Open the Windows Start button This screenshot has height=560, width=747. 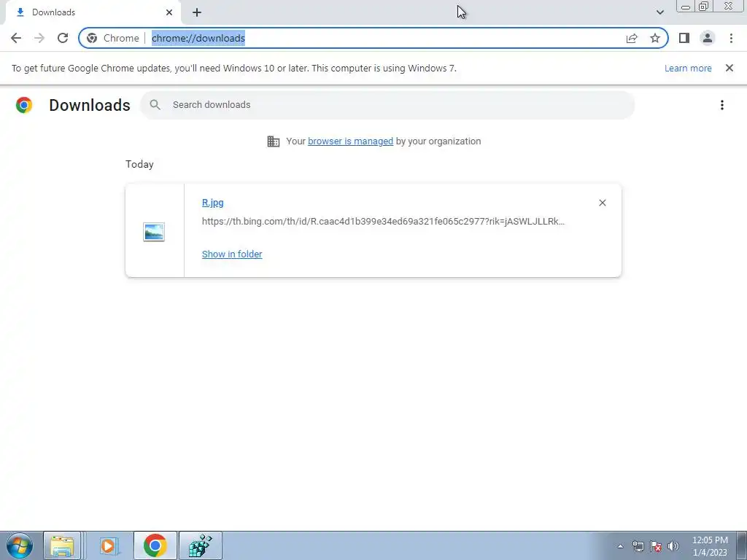pyautogui.click(x=20, y=545)
